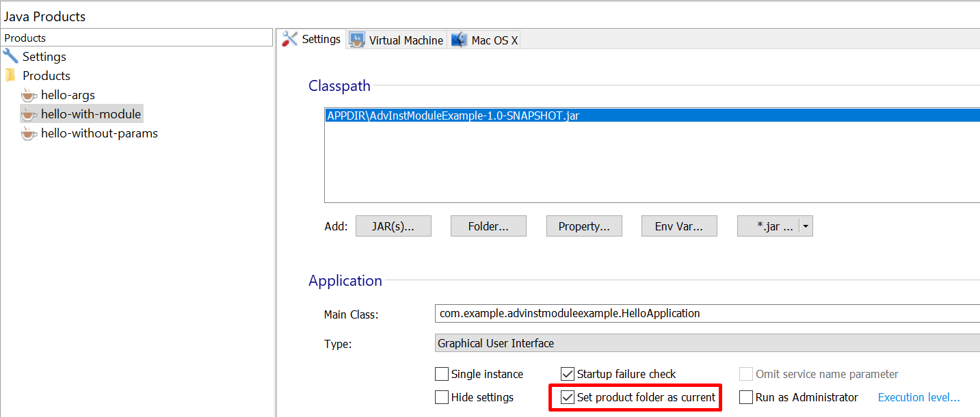
Task: Open the *.jar button dropdown arrow
Action: tap(806, 227)
